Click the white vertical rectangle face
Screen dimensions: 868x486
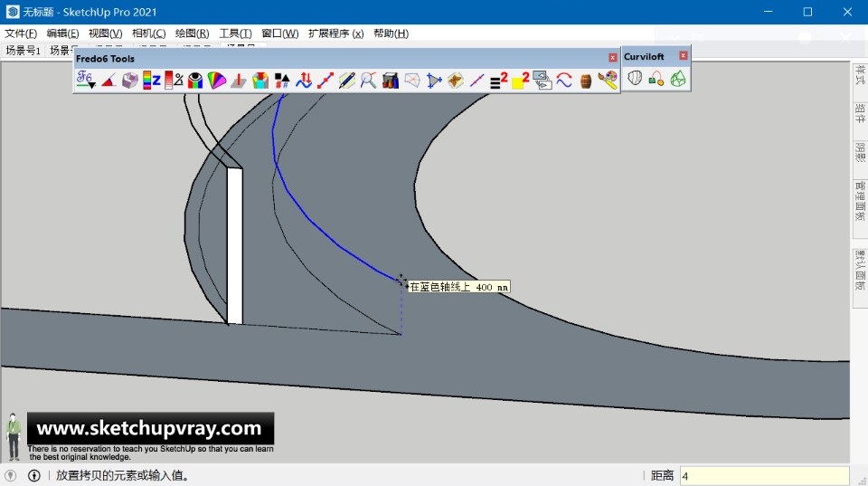[x=235, y=246]
